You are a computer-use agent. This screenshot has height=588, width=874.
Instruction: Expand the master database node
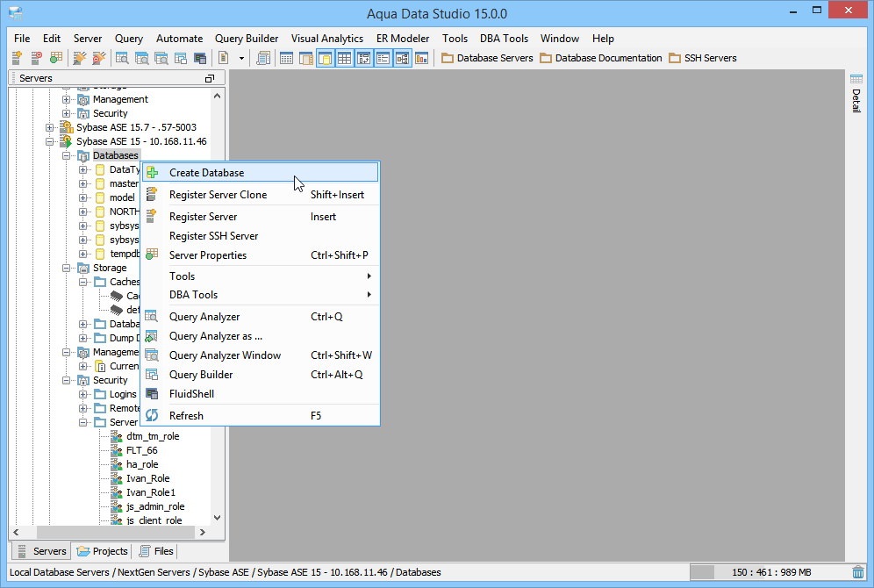pos(83,183)
